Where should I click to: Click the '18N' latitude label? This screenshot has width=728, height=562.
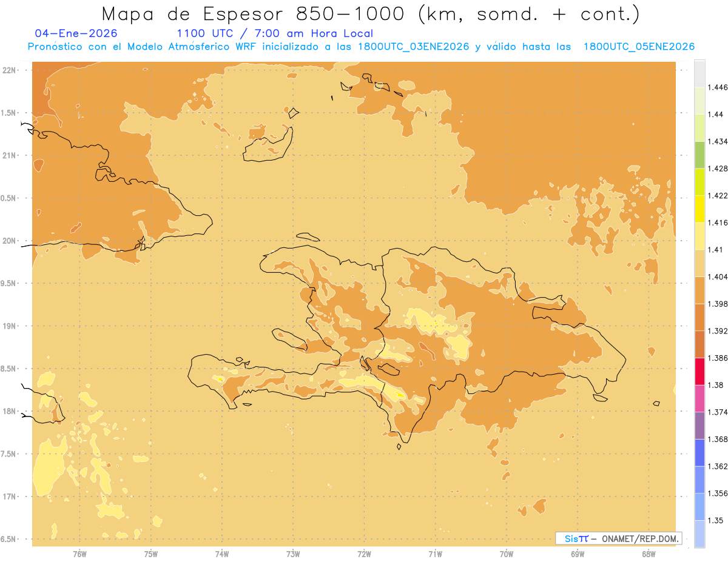coord(10,411)
